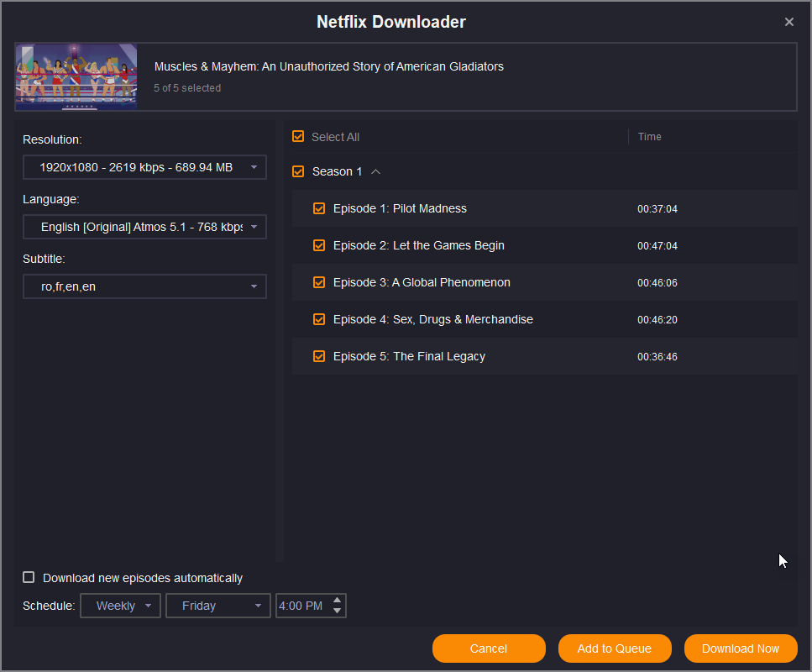Viewport: 812px width, 672px height.
Task: Click the time stepper up arrow
Action: pos(338,600)
